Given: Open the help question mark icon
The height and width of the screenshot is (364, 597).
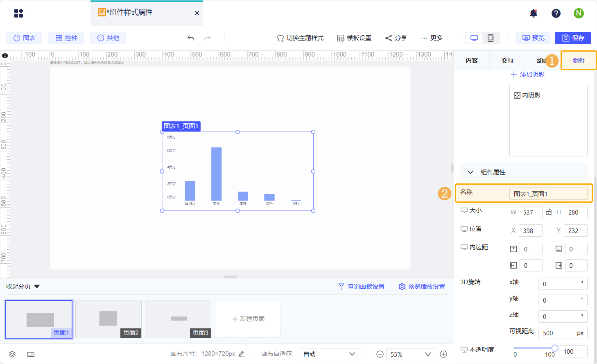Looking at the screenshot, I should [556, 14].
